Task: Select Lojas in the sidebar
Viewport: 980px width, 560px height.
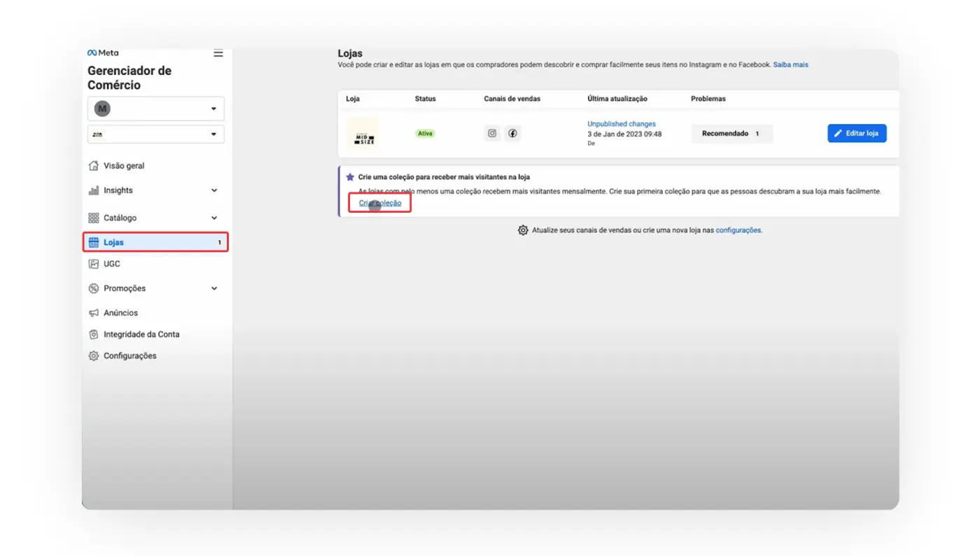Action: click(x=114, y=242)
